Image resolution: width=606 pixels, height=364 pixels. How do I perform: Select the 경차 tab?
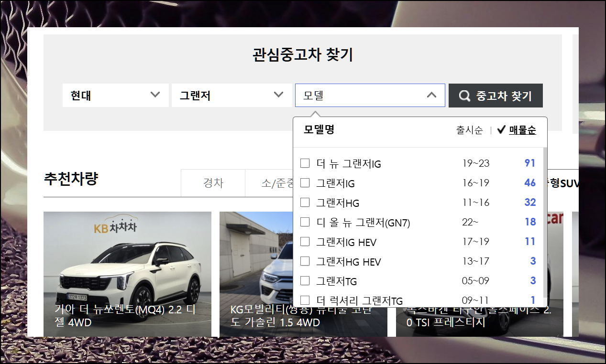point(213,183)
